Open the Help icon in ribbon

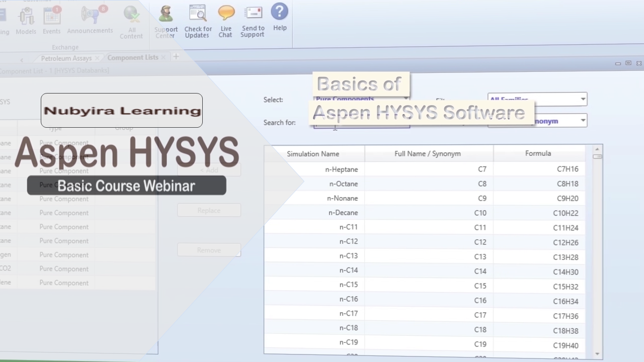280,13
